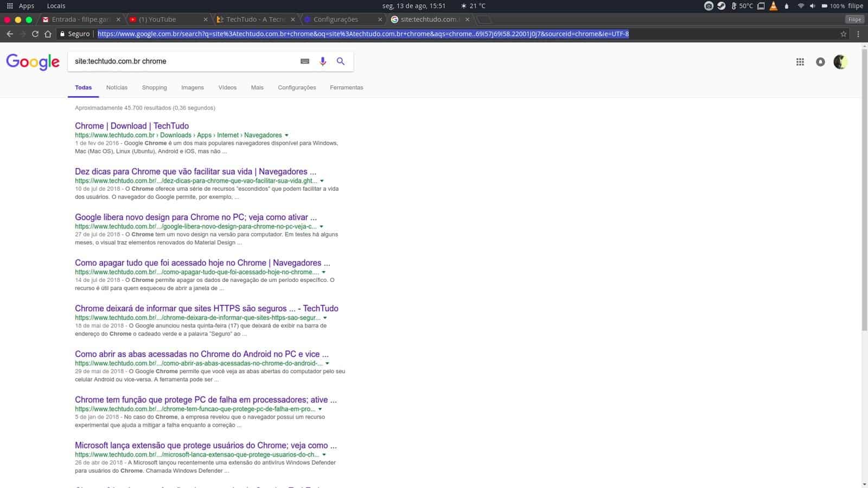Click the VLC cone tray icon
This screenshot has height=488, width=868.
pyautogui.click(x=773, y=6)
